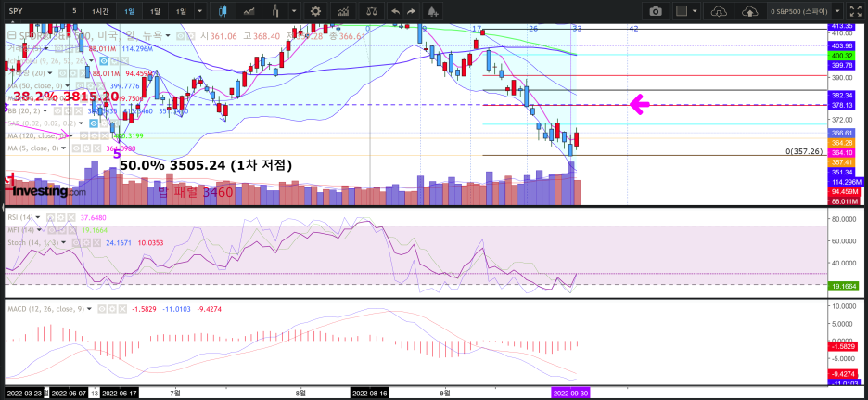The height and width of the screenshot is (400, 868).
Task: Undo the last chart action
Action: coord(395,11)
